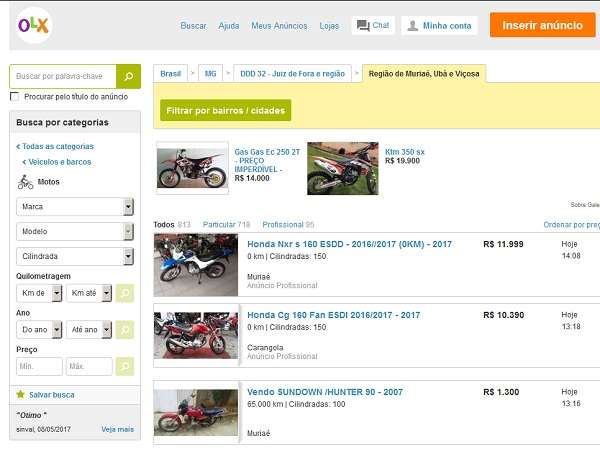Click the Salvar busca star icon
The height and width of the screenshot is (450, 600).
click(x=20, y=395)
